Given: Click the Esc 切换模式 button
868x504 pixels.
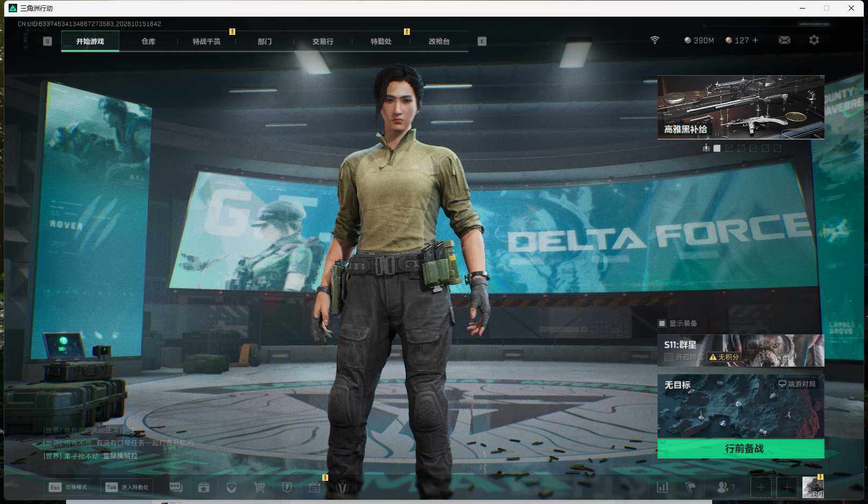Looking at the screenshot, I should 68,487.
